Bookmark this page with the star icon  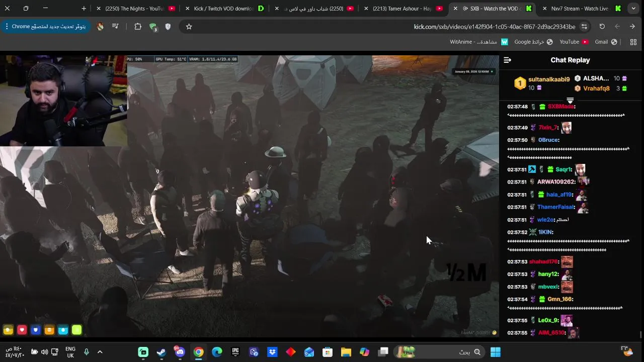click(x=189, y=27)
